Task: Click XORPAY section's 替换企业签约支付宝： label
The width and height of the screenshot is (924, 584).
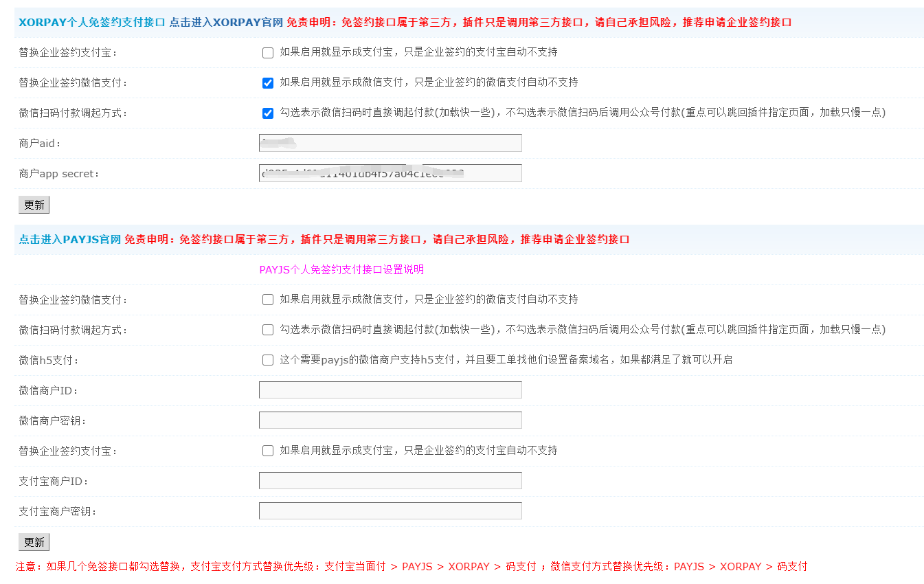Action: [69, 53]
